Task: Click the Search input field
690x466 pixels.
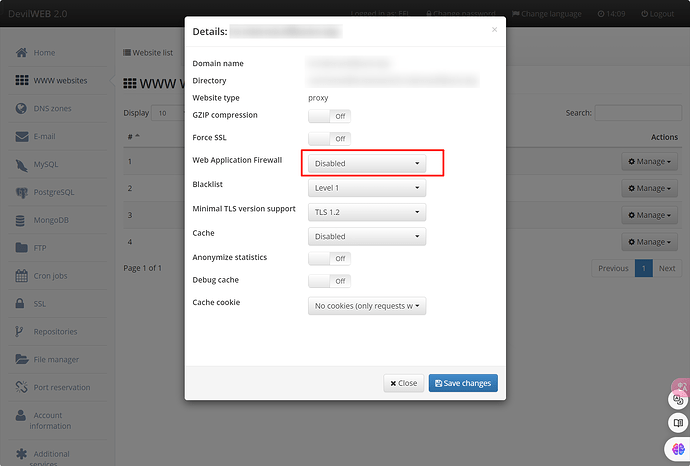Action: (638, 113)
